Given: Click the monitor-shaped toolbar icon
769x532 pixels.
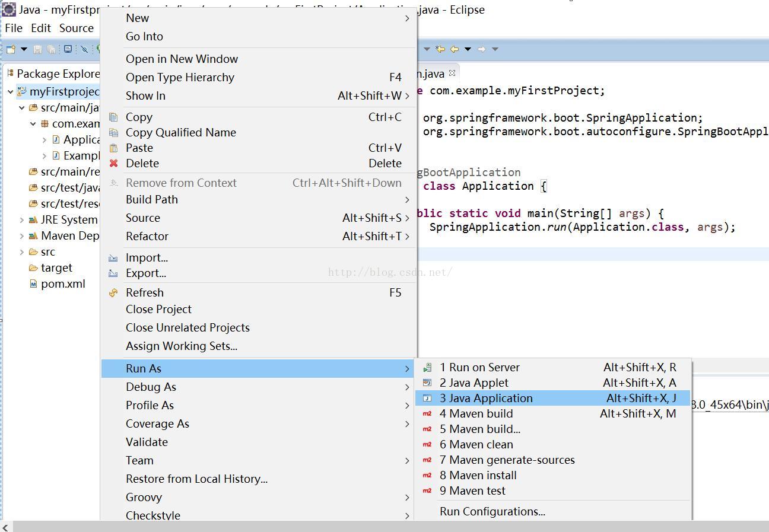Looking at the screenshot, I should click(68, 49).
